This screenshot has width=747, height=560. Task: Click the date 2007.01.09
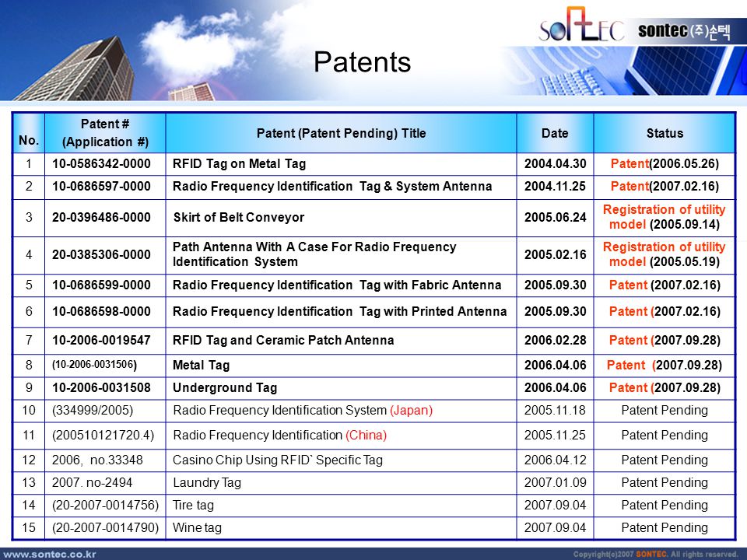[x=555, y=483]
